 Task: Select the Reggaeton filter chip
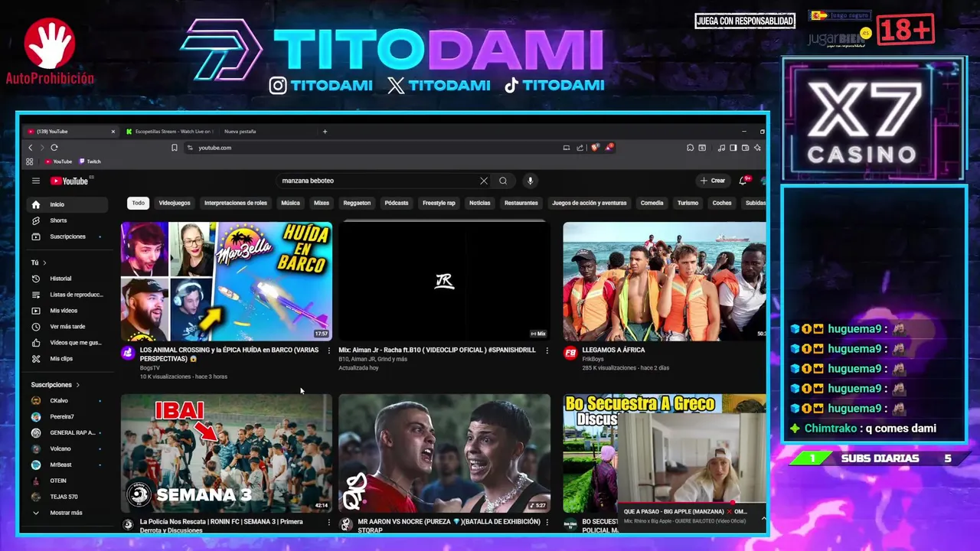(357, 203)
